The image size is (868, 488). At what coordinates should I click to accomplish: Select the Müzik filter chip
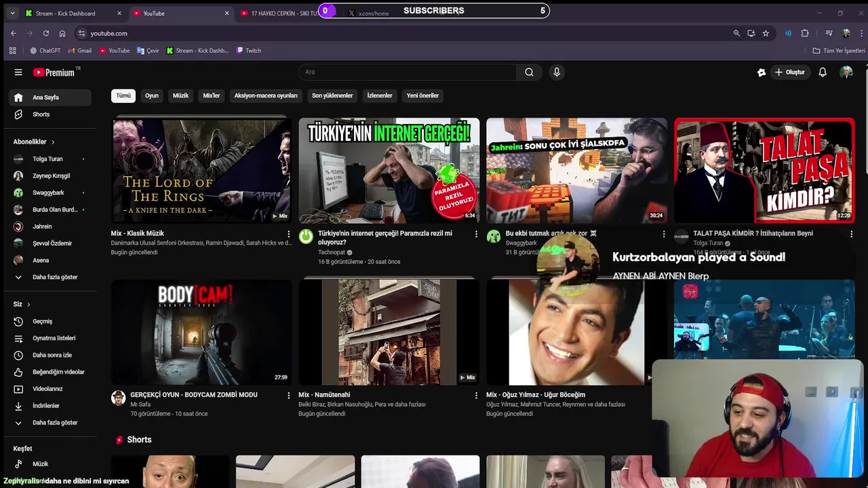pyautogui.click(x=180, y=96)
